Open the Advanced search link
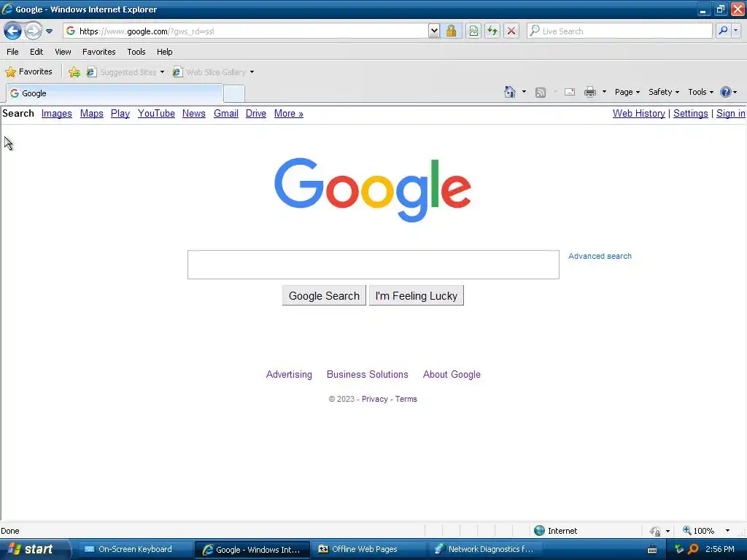 point(600,256)
